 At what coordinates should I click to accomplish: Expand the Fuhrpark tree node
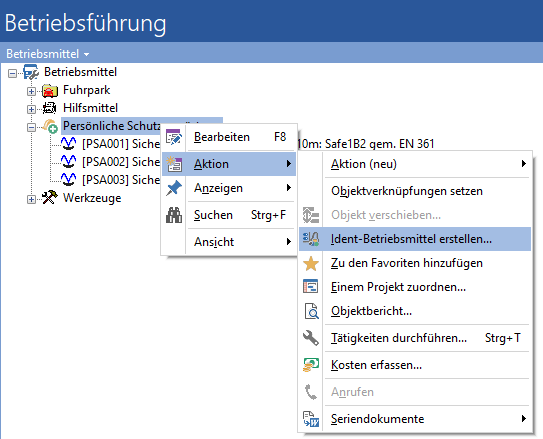pos(31,91)
